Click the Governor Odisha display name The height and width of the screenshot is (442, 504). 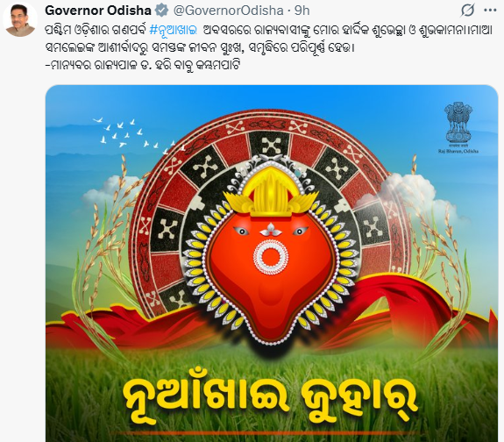click(98, 11)
